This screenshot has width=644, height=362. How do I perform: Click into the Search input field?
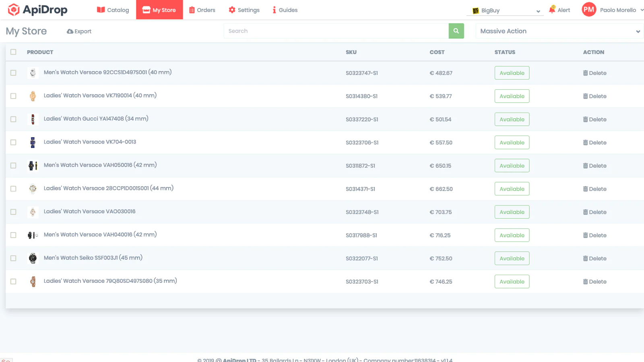(336, 31)
